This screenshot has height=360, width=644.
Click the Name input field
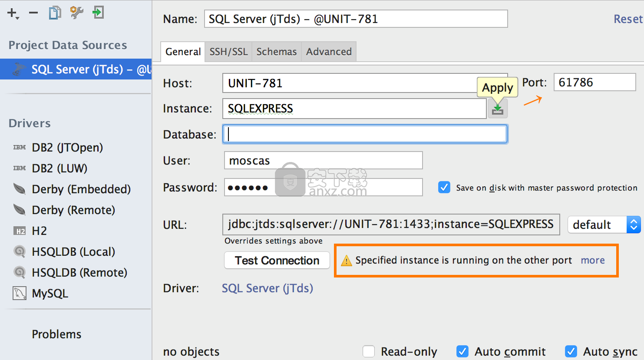tap(356, 19)
